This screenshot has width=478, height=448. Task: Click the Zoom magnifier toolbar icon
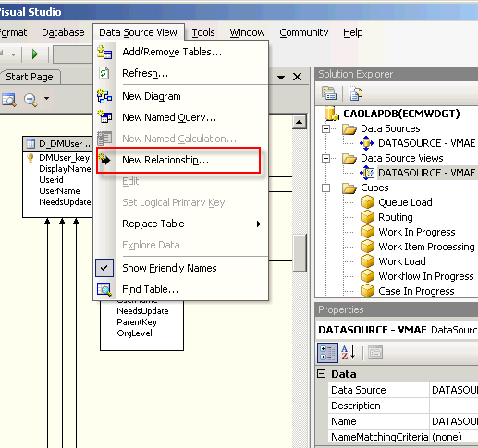point(31,100)
